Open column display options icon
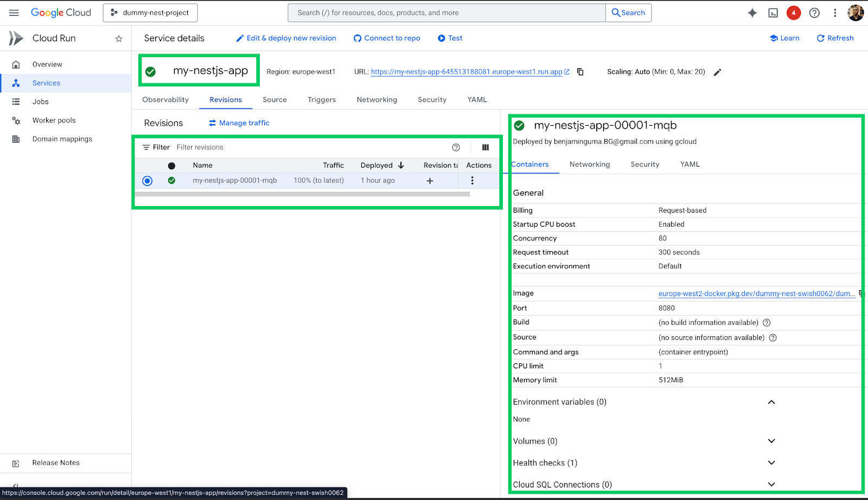This screenshot has width=868, height=500. pyautogui.click(x=486, y=148)
